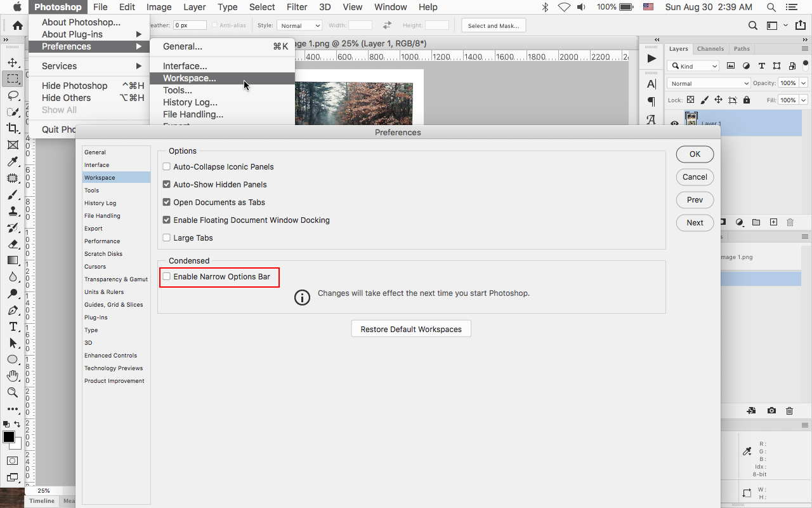Open the Kind filter dropdown

click(x=693, y=65)
